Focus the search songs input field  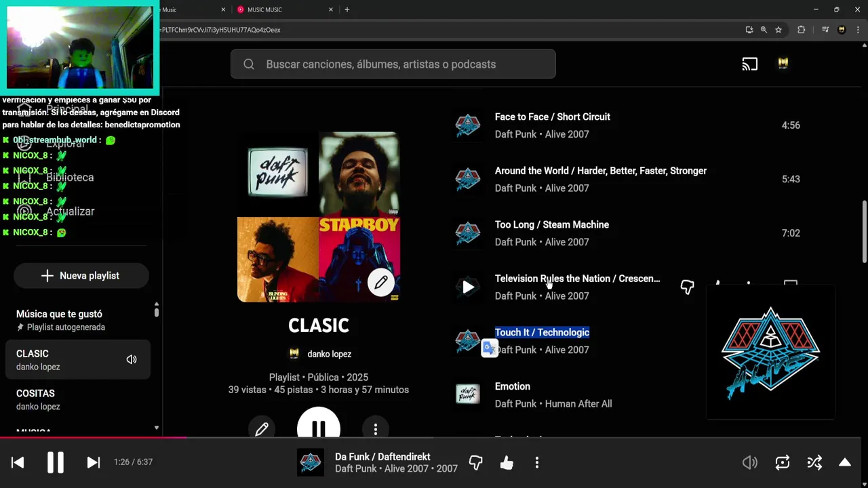(393, 64)
